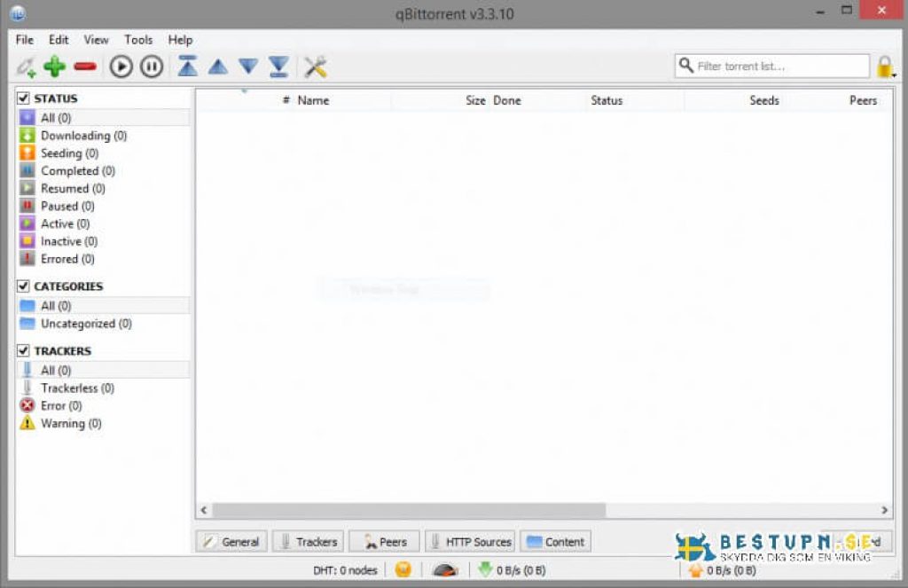Switch to the Trackers tab
The width and height of the screenshot is (908, 588).
(308, 542)
